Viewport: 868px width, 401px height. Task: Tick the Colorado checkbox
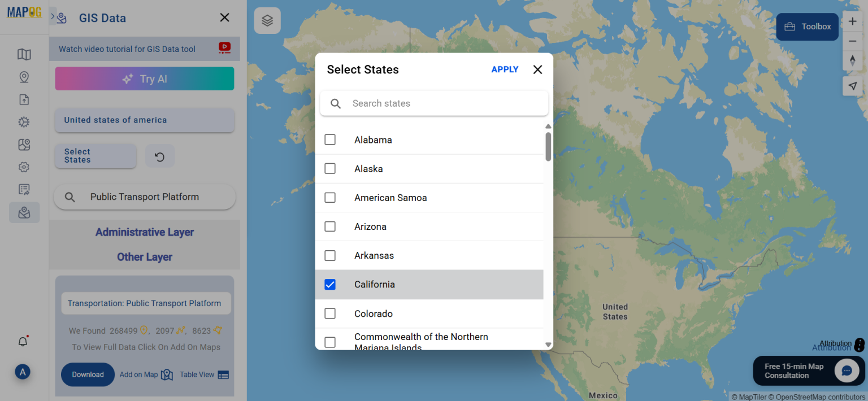[x=330, y=313]
